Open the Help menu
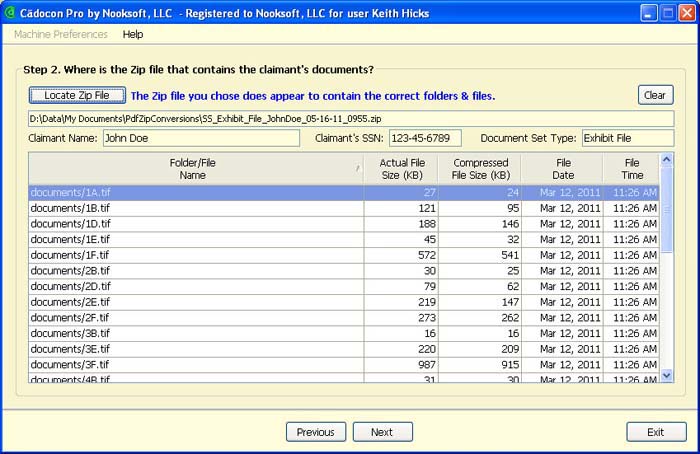 coord(133,34)
